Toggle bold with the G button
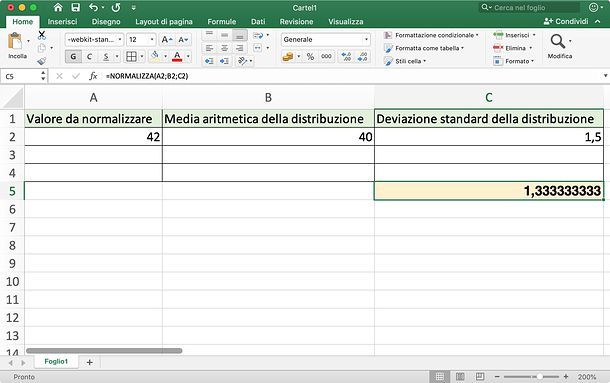Image resolution: width=610 pixels, height=383 pixels. click(x=73, y=57)
